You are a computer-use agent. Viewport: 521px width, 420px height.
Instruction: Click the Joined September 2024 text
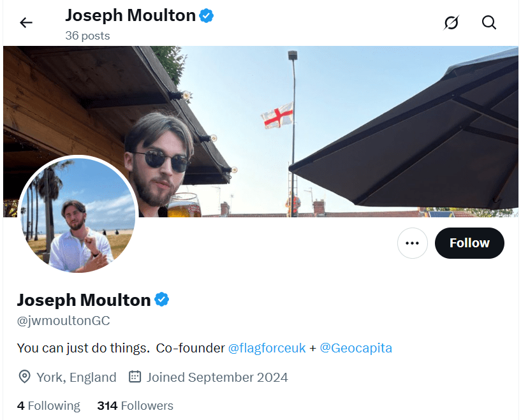tap(217, 377)
